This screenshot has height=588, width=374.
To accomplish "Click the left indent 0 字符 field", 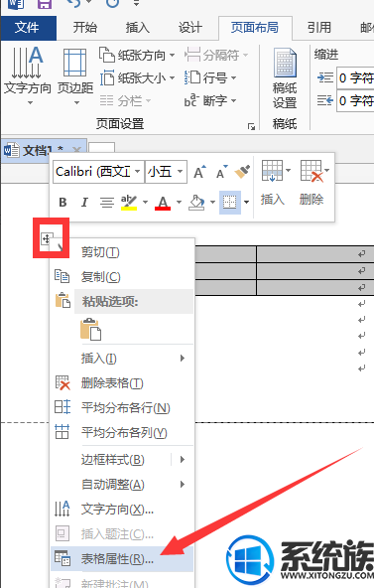I will tap(355, 78).
